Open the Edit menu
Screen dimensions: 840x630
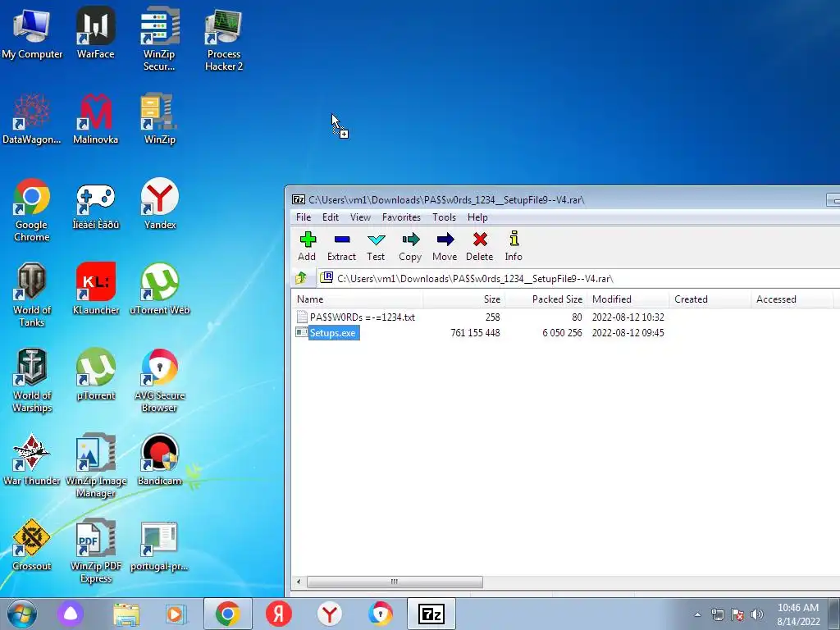pos(330,217)
